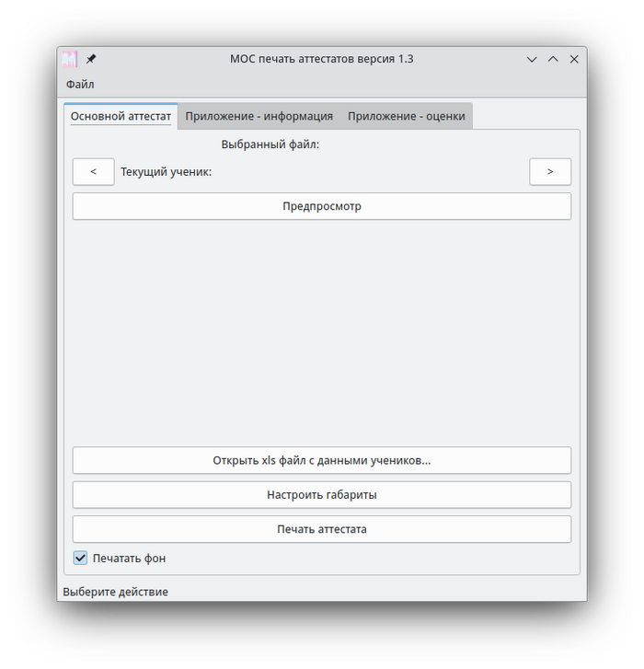Image resolution: width=644 pixels, height=669 pixels.
Task: Toggle the pin window icon
Action: 91,59
